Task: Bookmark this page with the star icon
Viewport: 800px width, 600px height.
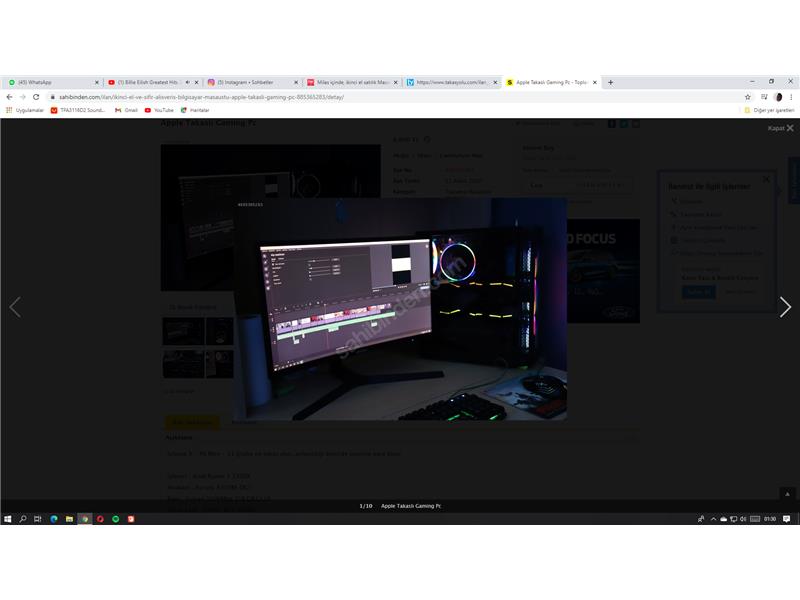Action: coord(747,97)
